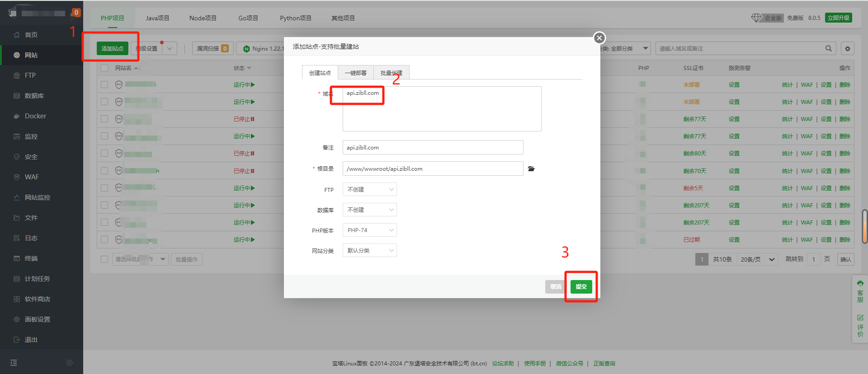Screen dimensions: 868x374
Task: Open the 文件 files section
Action: [x=31, y=218]
